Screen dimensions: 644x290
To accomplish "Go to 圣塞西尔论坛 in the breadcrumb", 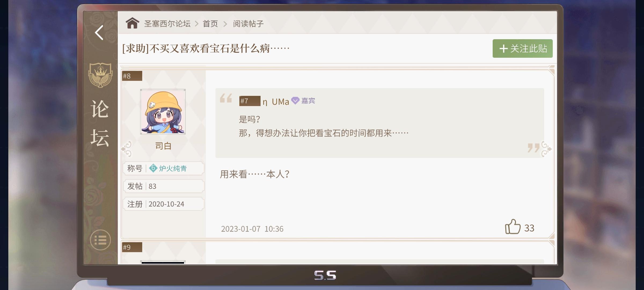I will pos(167,24).
